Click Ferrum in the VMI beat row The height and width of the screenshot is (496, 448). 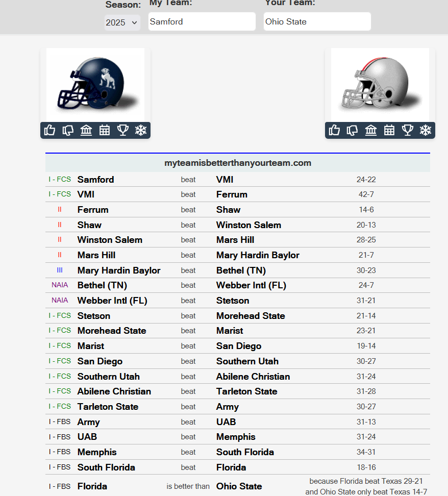232,194
